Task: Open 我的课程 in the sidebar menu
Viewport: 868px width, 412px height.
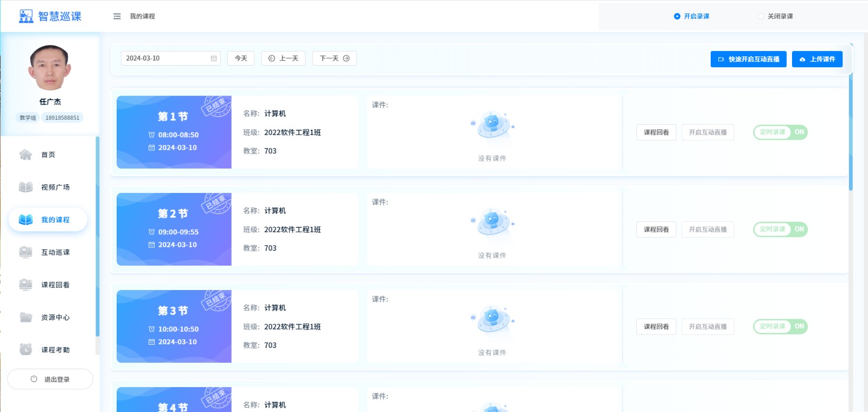Action: [x=55, y=220]
